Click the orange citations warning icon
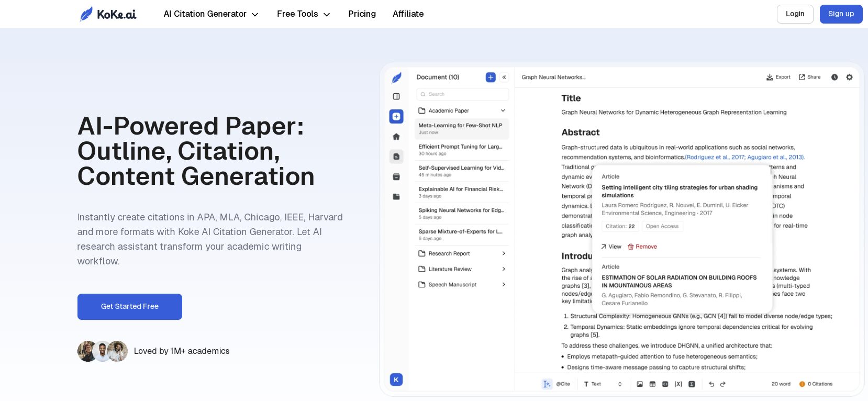The height and width of the screenshot is (401, 868). click(x=802, y=384)
